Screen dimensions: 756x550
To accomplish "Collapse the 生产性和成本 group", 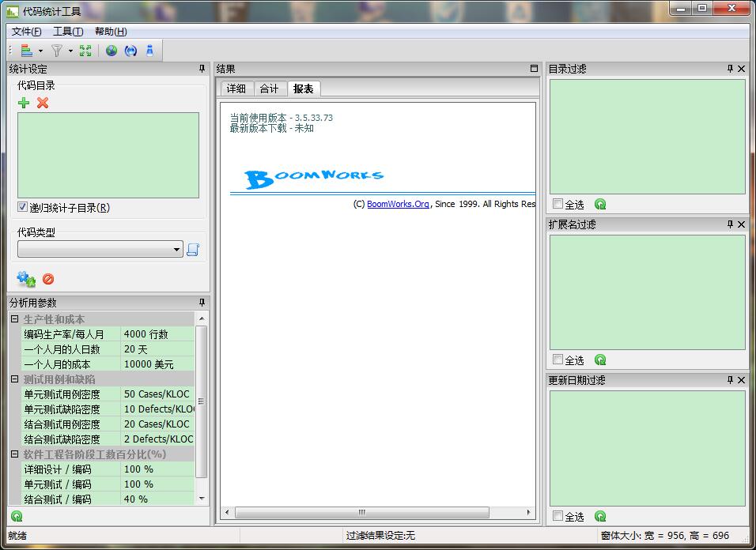I will [14, 319].
